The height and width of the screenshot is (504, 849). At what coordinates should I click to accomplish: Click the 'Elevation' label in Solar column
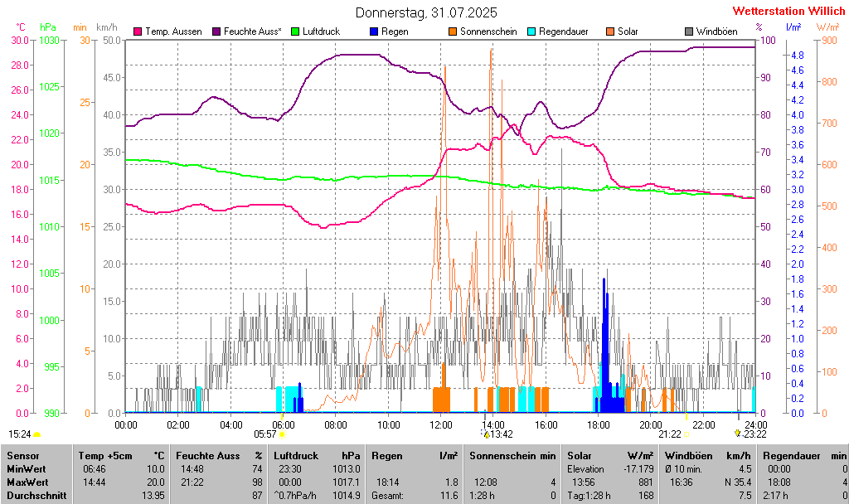click(x=585, y=469)
